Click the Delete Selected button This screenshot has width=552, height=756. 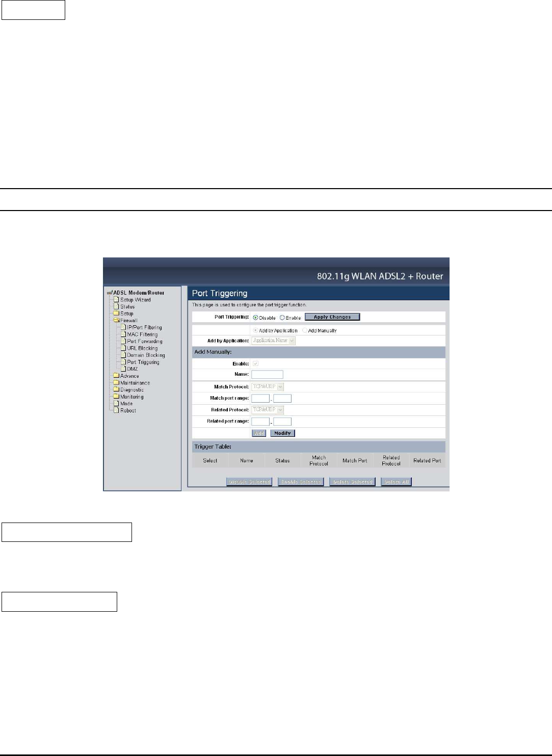(x=352, y=482)
